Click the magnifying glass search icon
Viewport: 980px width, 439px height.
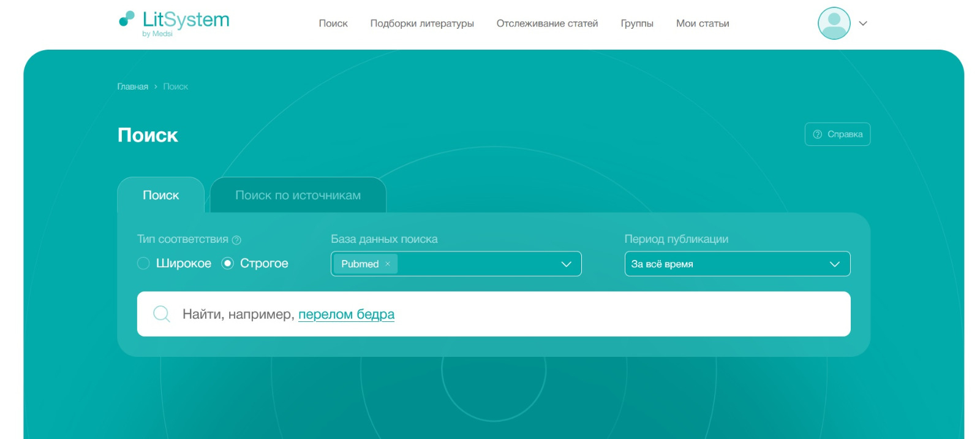(162, 314)
